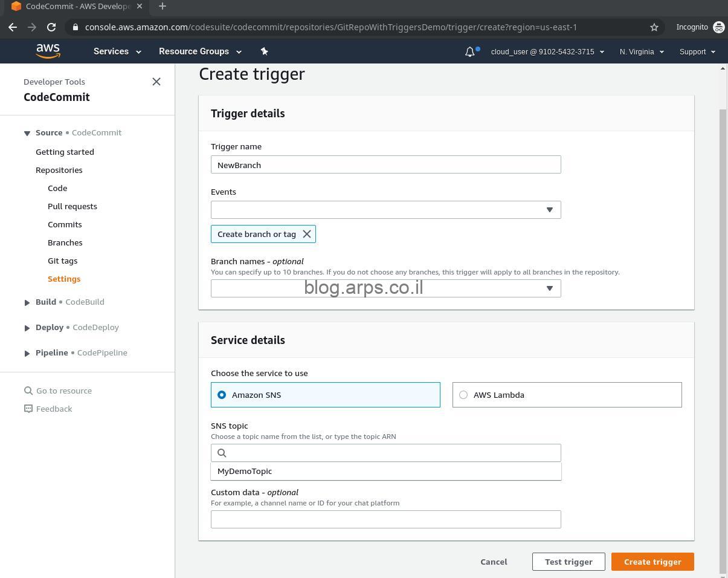Click the browser forward arrow
This screenshot has height=578, width=728.
(32, 27)
